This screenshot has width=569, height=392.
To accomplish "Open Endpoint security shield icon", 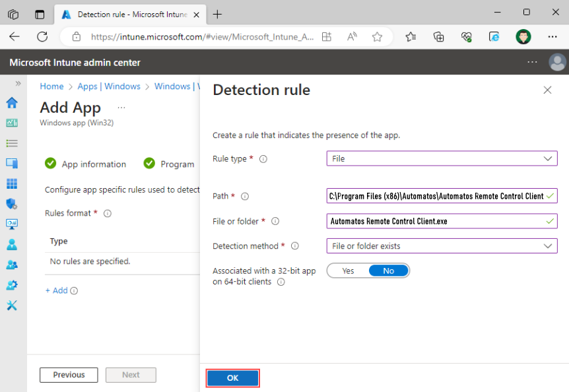I will tap(12, 204).
